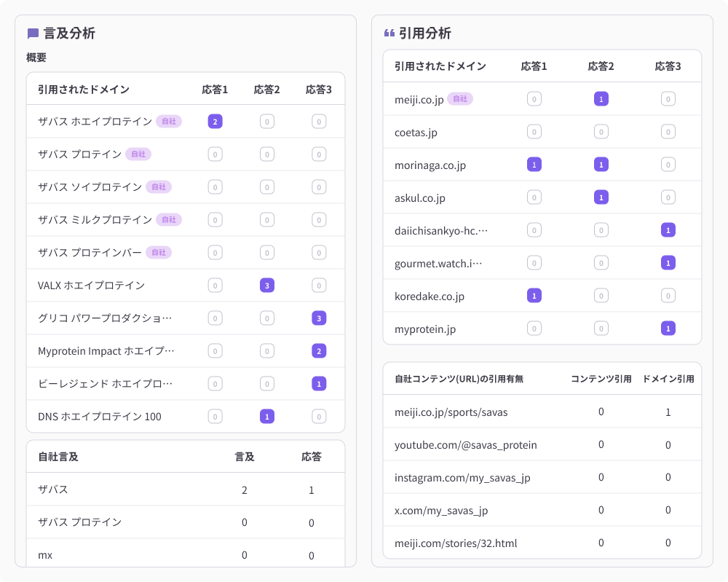Open x.com/my_savas_jp URL row
Screen dimensions: 728x582
click(x=542, y=510)
